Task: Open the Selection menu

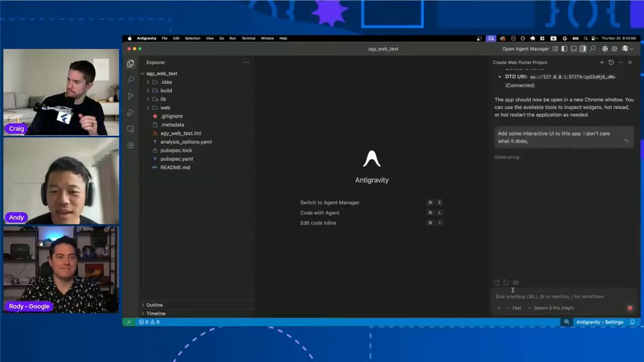Action: pos(192,39)
